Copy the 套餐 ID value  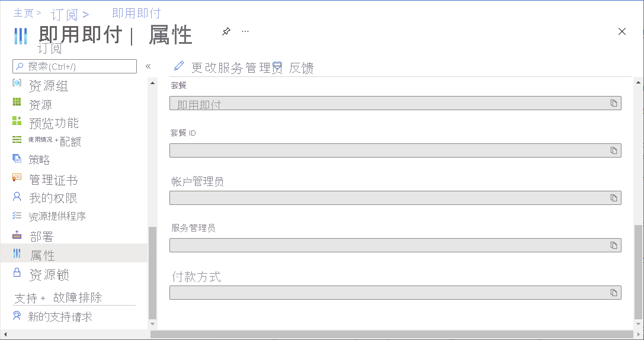pos(614,150)
